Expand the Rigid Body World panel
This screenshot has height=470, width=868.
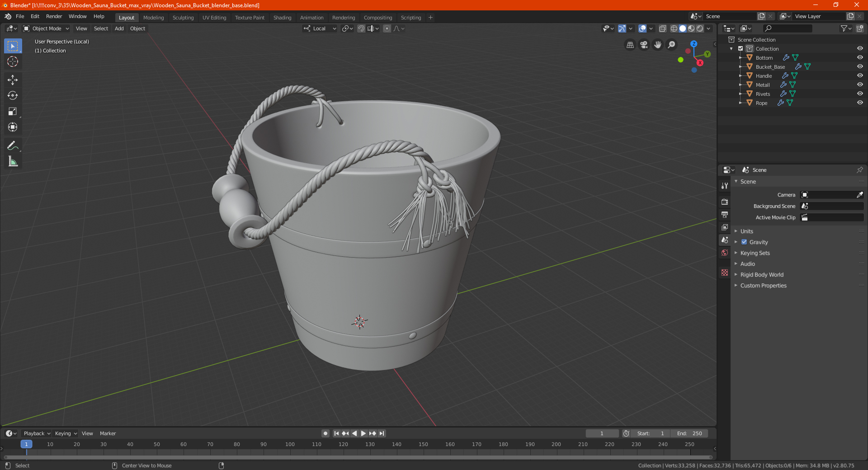[762, 274]
